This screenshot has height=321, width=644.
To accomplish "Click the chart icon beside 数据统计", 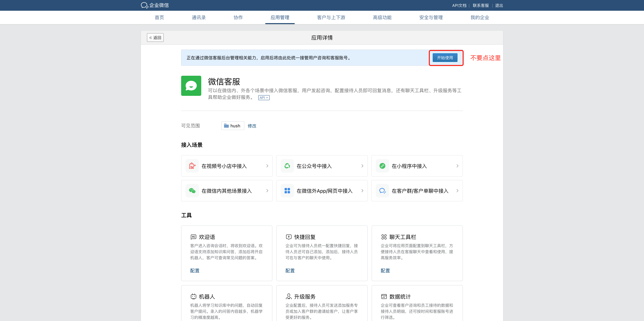I will 384,297.
